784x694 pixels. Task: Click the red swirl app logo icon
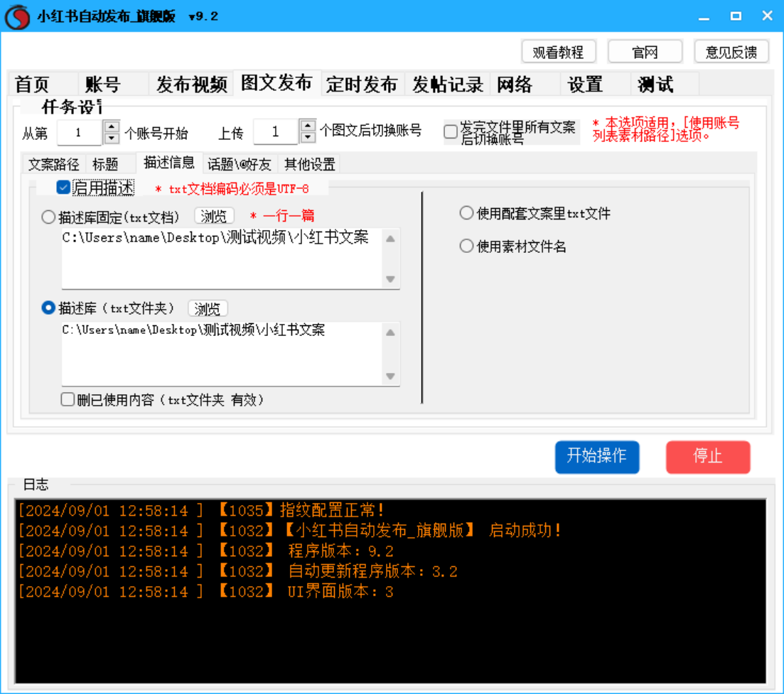point(18,16)
